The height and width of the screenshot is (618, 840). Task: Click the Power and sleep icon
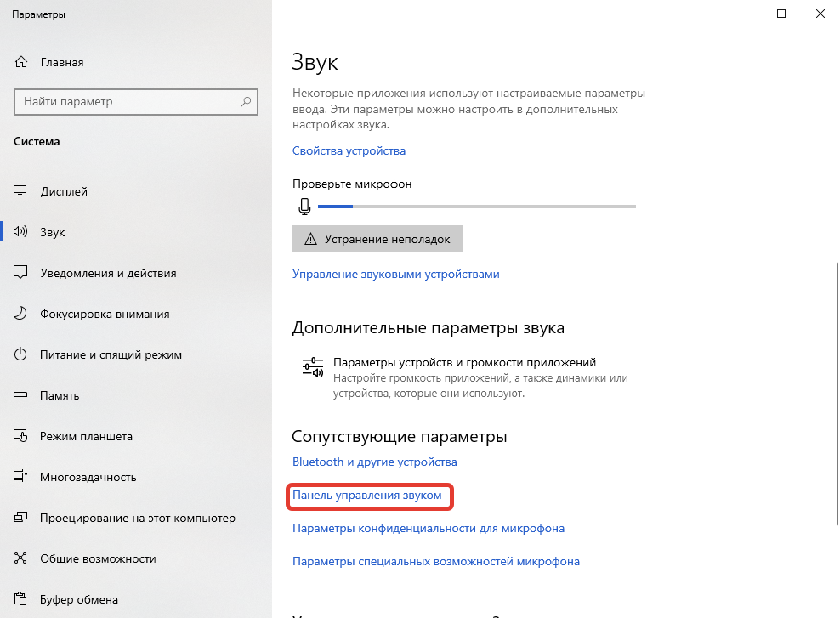pos(22,354)
